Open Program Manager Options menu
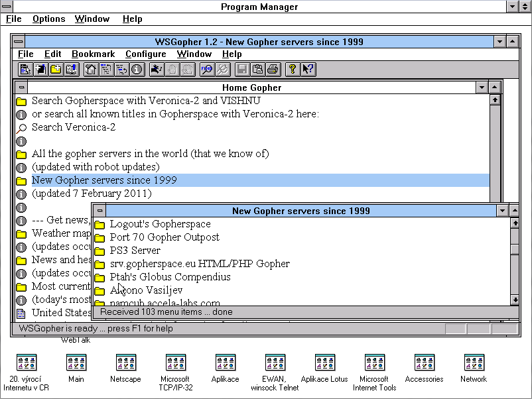Image resolution: width=532 pixels, height=399 pixels. [49, 19]
